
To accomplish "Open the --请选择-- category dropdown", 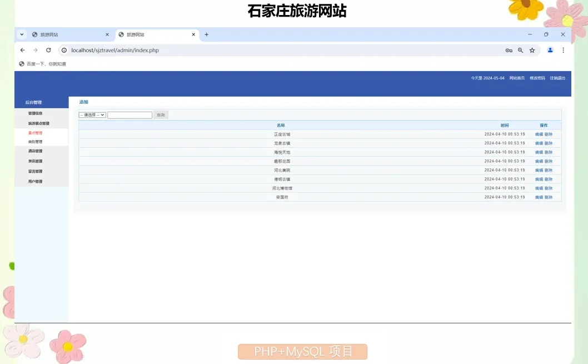I will [92, 114].
